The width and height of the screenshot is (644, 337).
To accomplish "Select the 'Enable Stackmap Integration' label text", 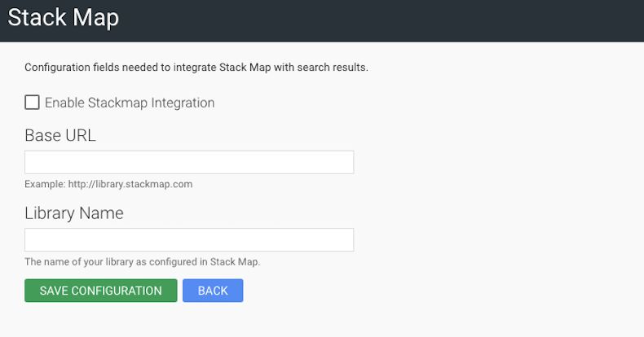I will tap(130, 103).
